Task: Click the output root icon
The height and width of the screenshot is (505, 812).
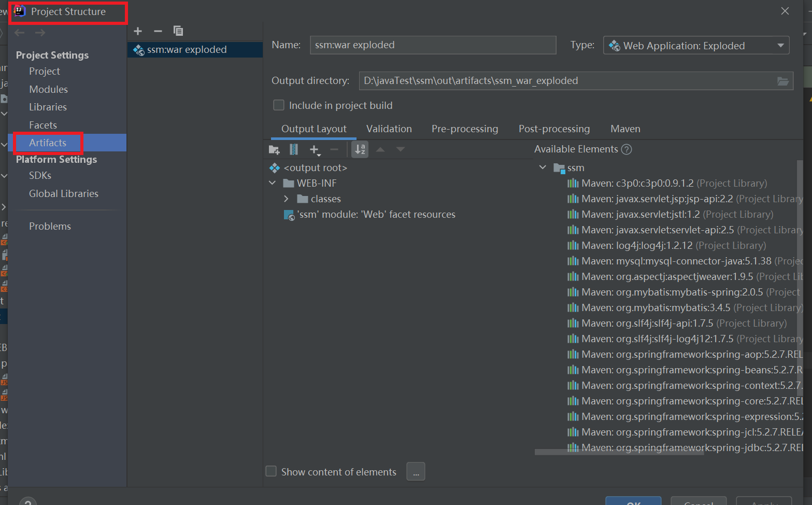Action: click(x=275, y=168)
